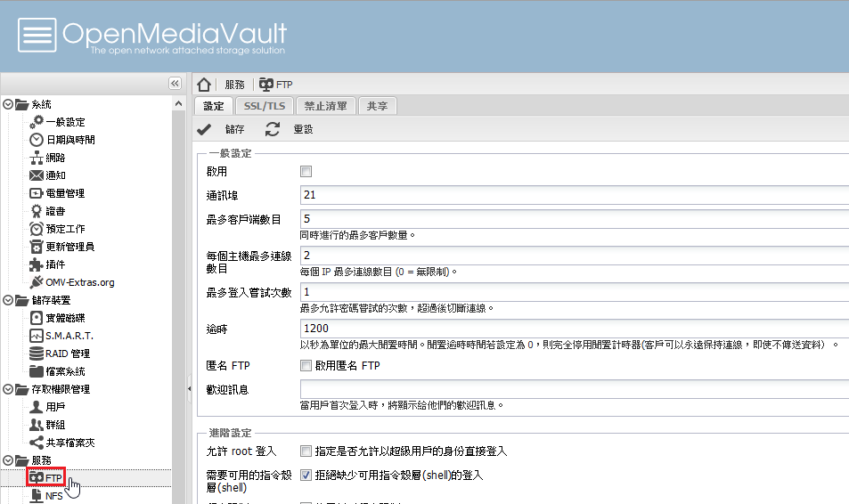Click the 系統 folder label
The width and height of the screenshot is (849, 504).
click(41, 104)
